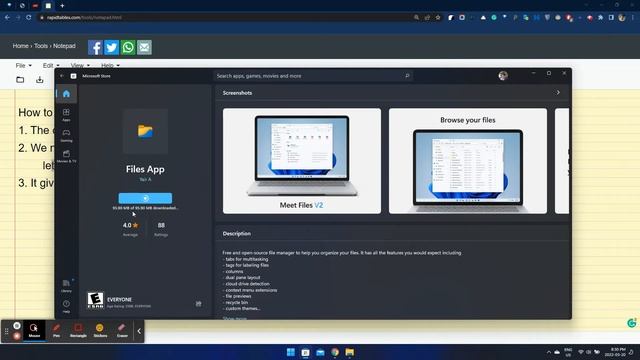
Task: Click the Tools breadcrumb link
Action: 41,46
